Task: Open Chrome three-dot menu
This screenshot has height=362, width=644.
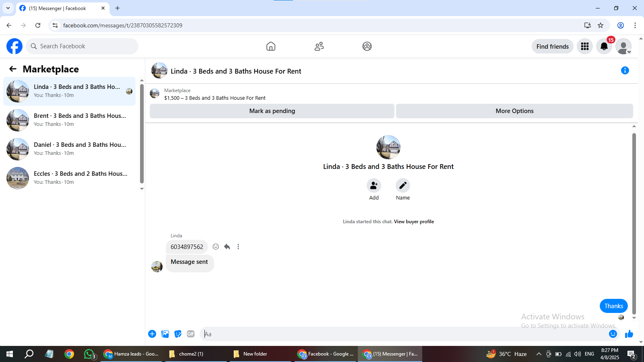Action: pyautogui.click(x=635, y=25)
